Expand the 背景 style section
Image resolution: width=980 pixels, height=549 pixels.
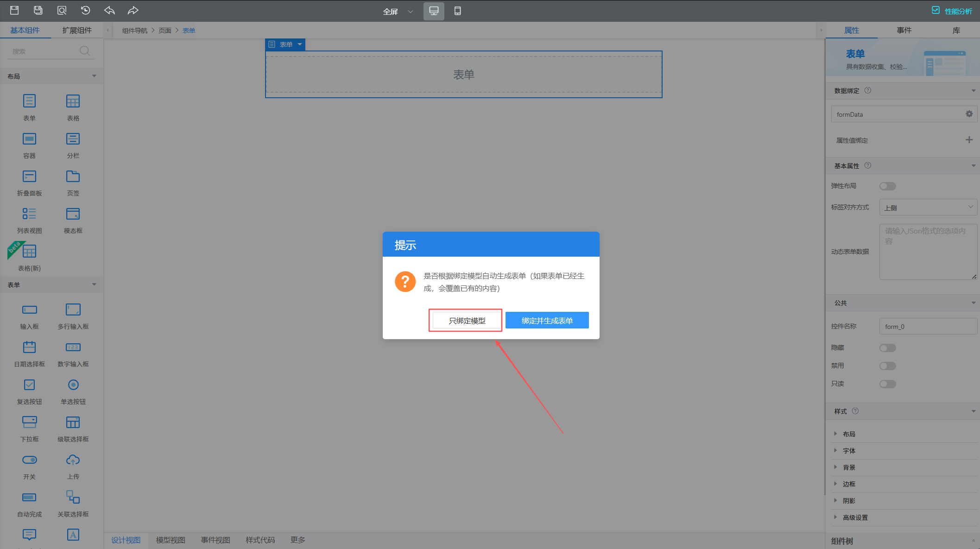[849, 467]
